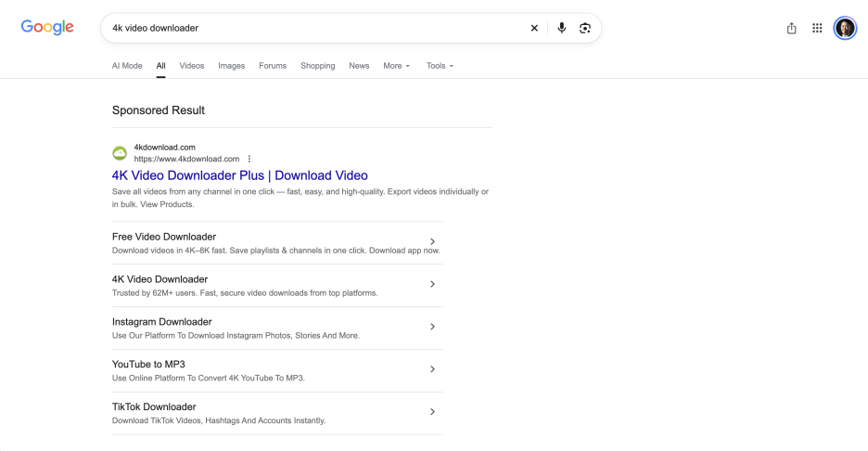Open the Shopping tab
This screenshot has height=451, width=868.
(318, 65)
